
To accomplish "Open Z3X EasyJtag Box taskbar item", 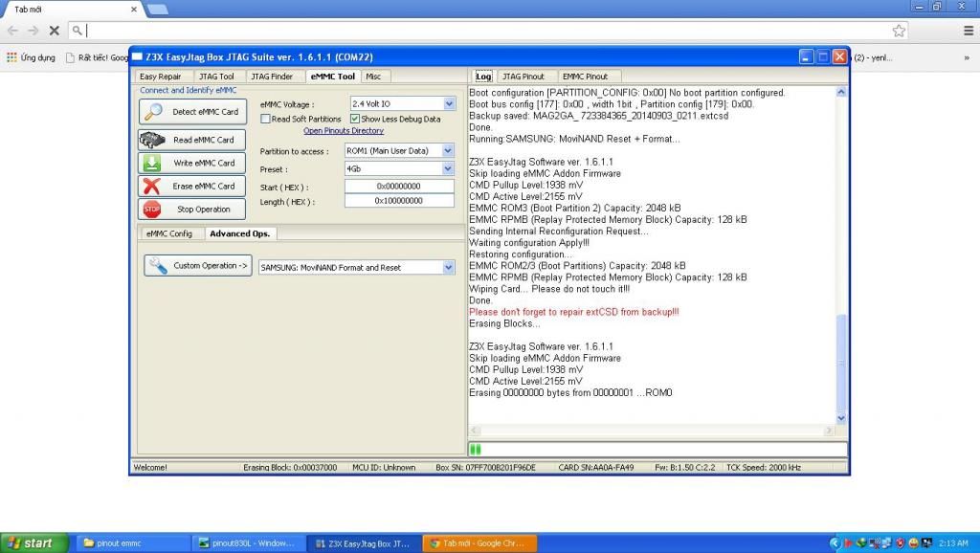I will coord(365,543).
